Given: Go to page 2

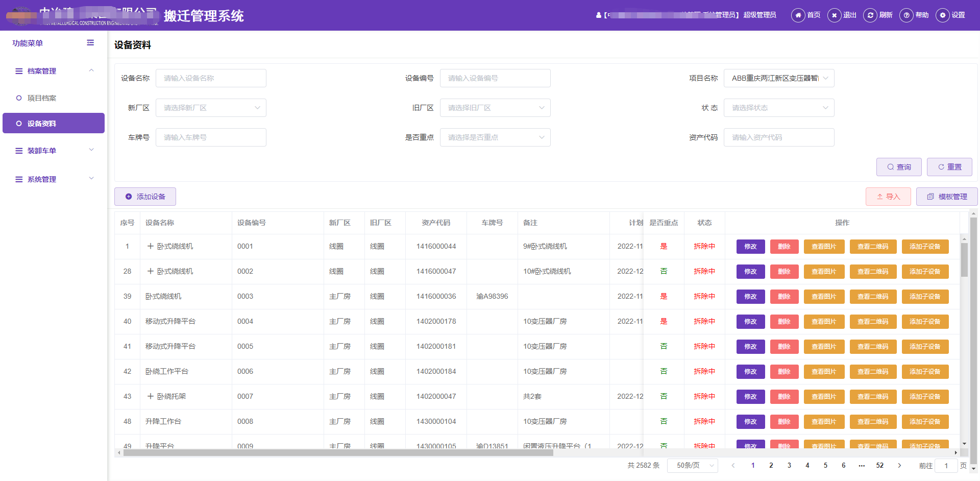Looking at the screenshot, I should [771, 465].
